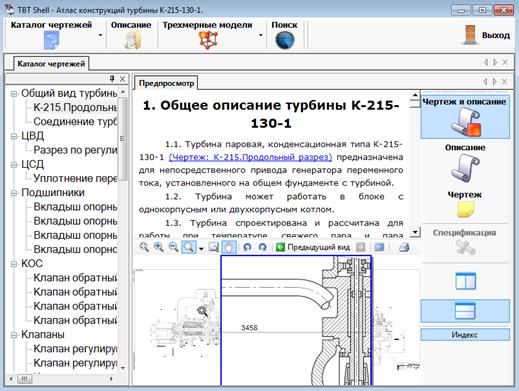This screenshot has height=391, width=519.
Task: Click the fit drawing to window icon
Action: [213, 247]
